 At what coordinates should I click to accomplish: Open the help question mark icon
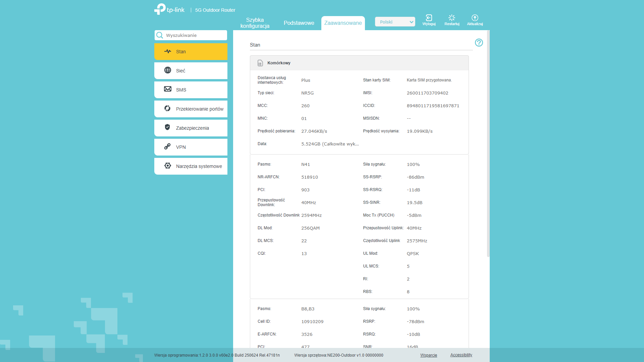[479, 43]
